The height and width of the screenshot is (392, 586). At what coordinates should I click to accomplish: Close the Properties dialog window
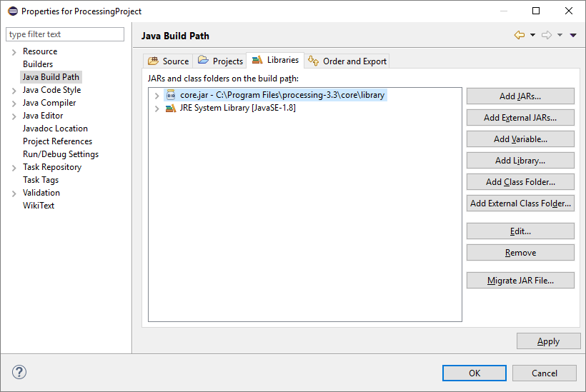click(x=568, y=11)
